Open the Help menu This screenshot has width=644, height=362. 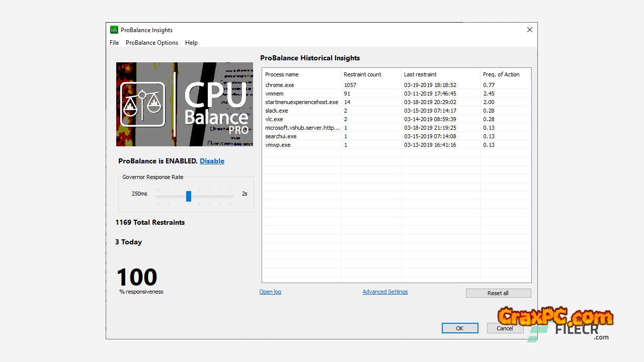[x=191, y=43]
